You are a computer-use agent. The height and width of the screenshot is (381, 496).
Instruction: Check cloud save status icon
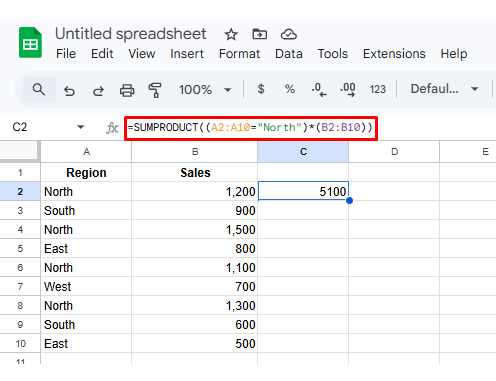click(x=289, y=34)
